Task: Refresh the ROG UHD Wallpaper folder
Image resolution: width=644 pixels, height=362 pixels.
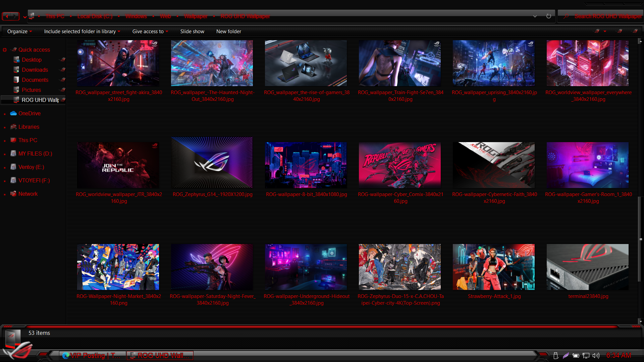Action: tap(548, 16)
